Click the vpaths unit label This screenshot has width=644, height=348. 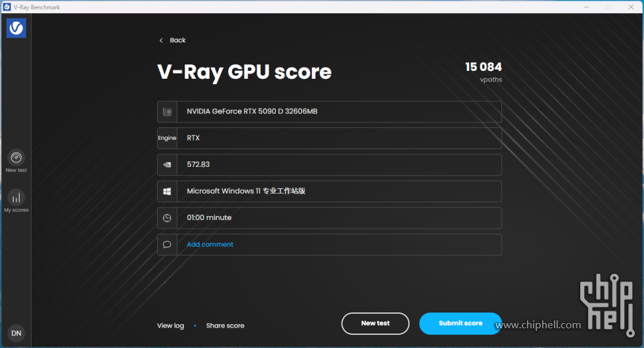coord(491,79)
